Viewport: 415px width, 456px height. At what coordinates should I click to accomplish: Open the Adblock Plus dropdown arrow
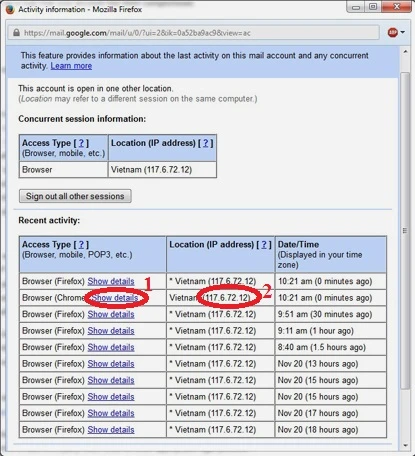pyautogui.click(x=403, y=32)
